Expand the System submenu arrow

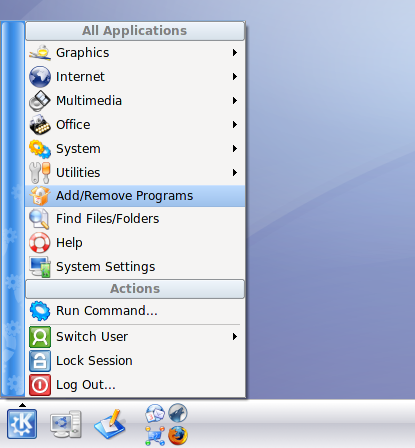pos(235,149)
